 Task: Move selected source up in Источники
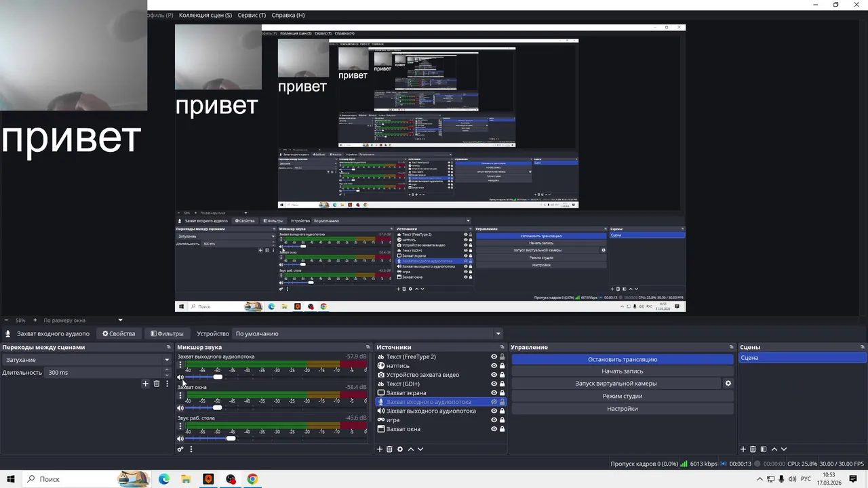410,449
